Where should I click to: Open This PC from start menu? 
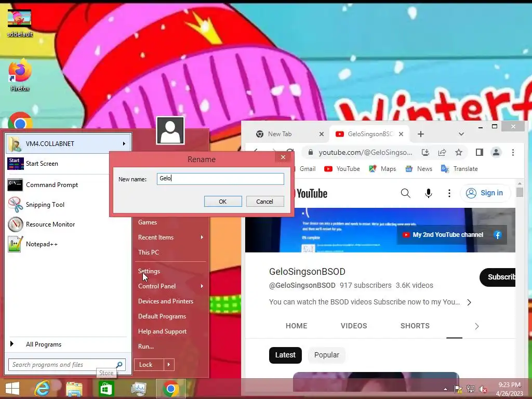click(x=149, y=252)
